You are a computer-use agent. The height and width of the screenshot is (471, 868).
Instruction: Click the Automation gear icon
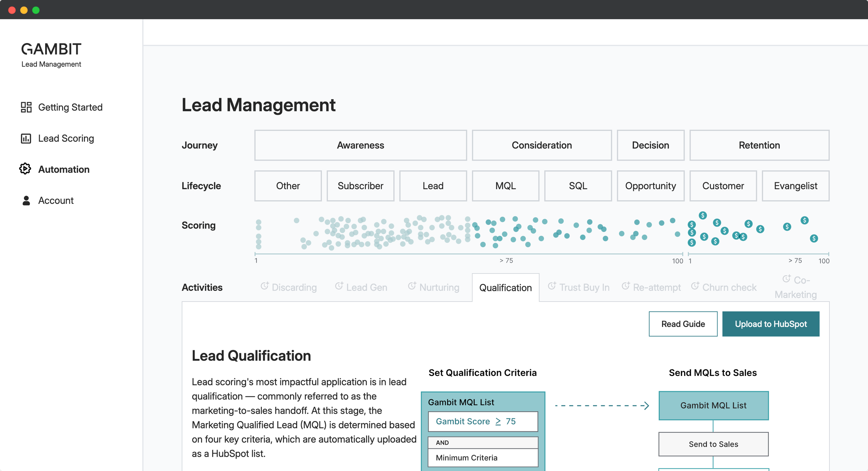pos(25,169)
